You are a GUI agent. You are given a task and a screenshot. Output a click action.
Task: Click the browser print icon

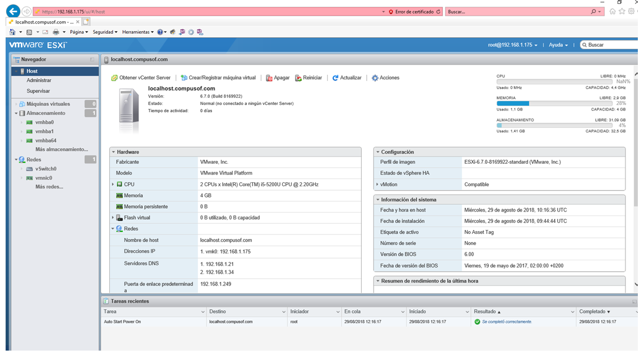click(56, 32)
